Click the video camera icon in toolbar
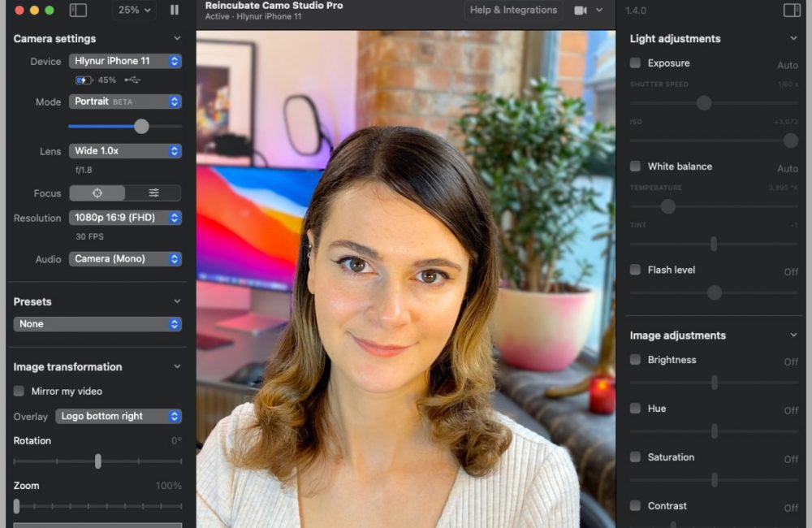Image resolution: width=812 pixels, height=528 pixels. point(581,11)
